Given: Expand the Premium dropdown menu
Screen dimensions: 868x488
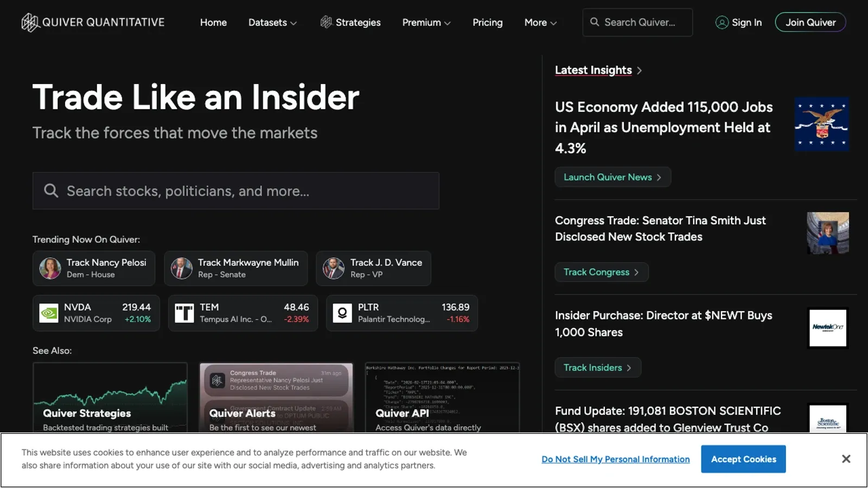Looking at the screenshot, I should 426,22.
